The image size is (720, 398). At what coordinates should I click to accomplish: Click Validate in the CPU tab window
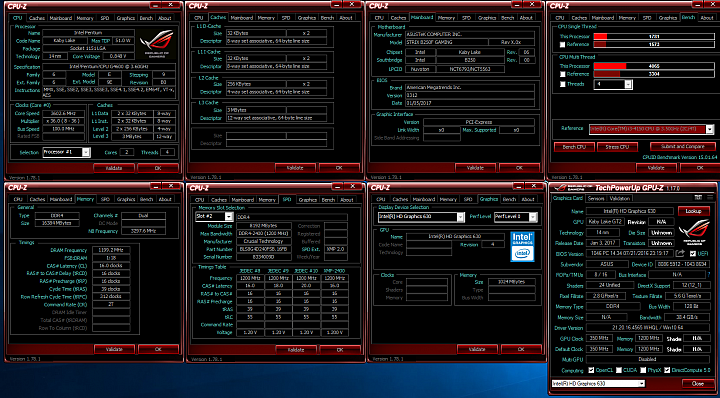pos(114,168)
